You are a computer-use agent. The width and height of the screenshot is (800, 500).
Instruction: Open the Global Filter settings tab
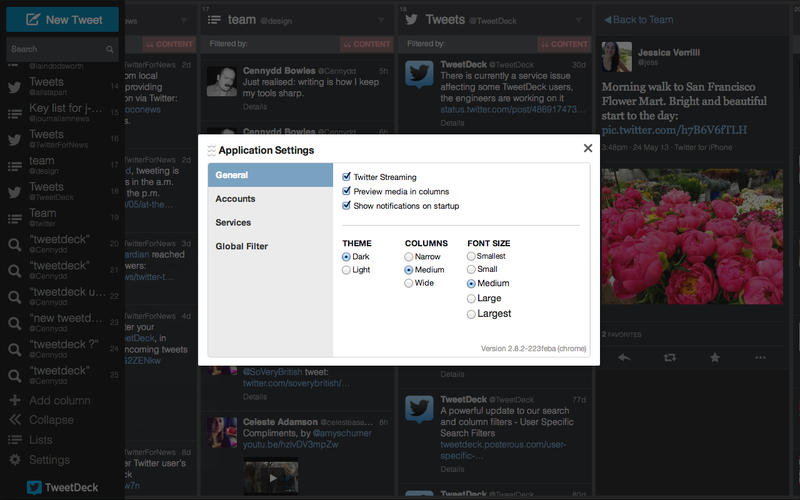tap(242, 246)
